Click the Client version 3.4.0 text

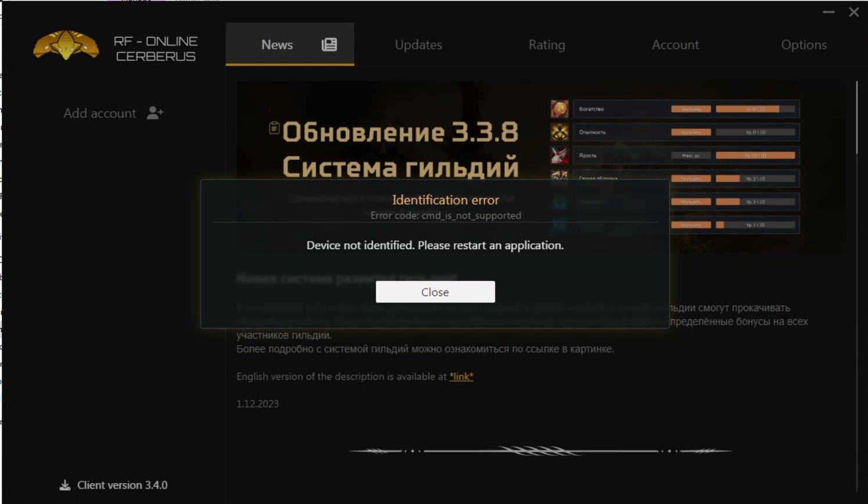coord(123,485)
